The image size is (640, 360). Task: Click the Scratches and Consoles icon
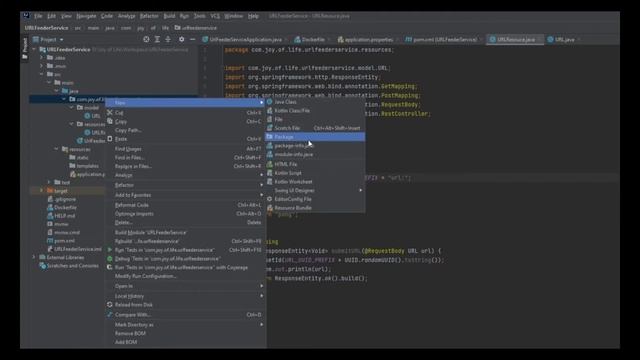[42, 266]
